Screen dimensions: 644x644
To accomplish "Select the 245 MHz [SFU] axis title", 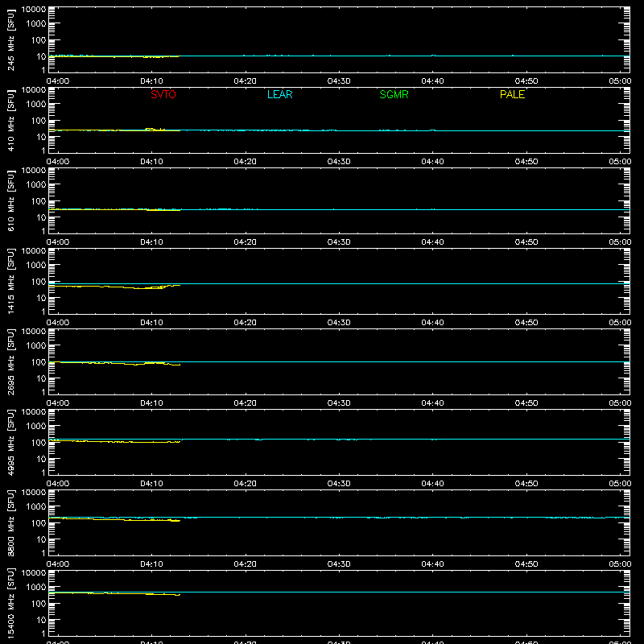I will (x=10, y=40).
